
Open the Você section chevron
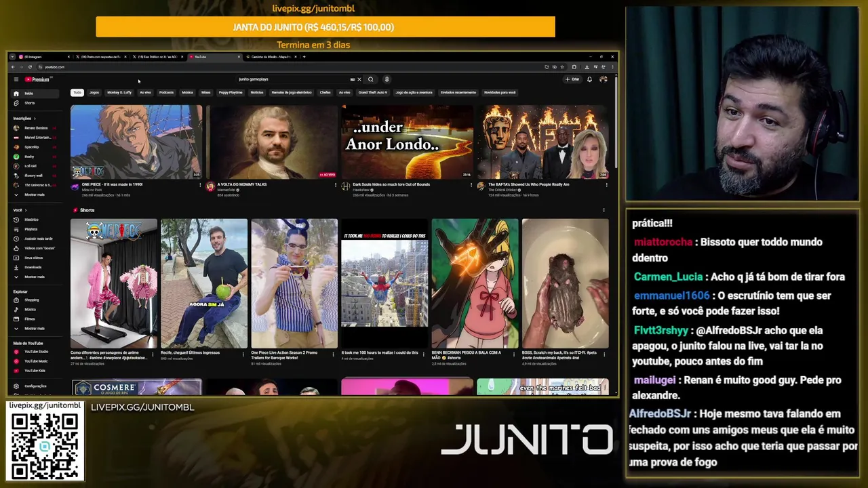pyautogui.click(x=26, y=210)
